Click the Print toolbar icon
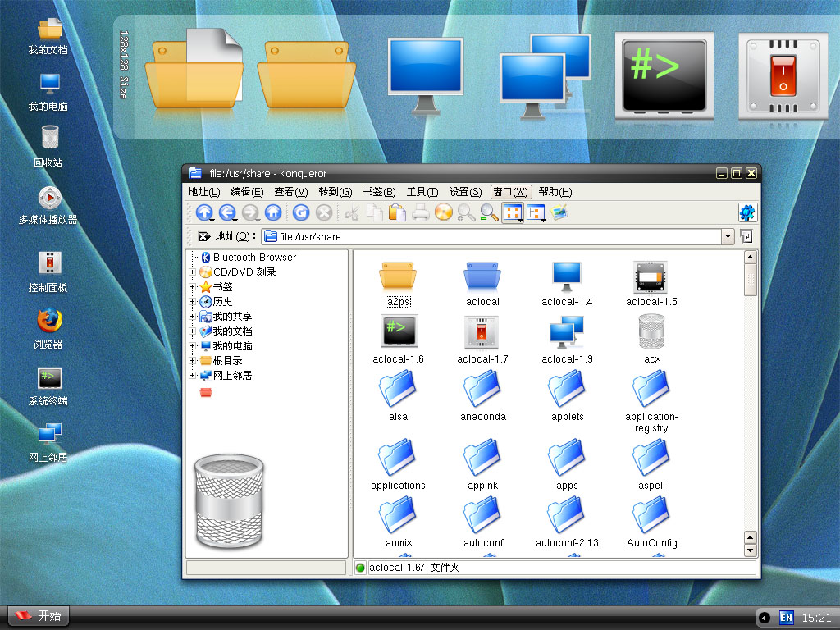 [421, 212]
